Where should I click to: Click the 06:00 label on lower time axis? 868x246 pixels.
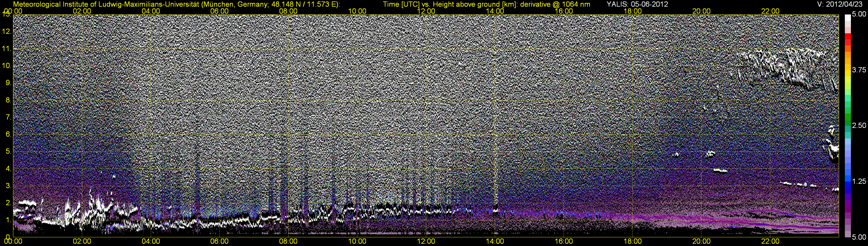(219, 241)
